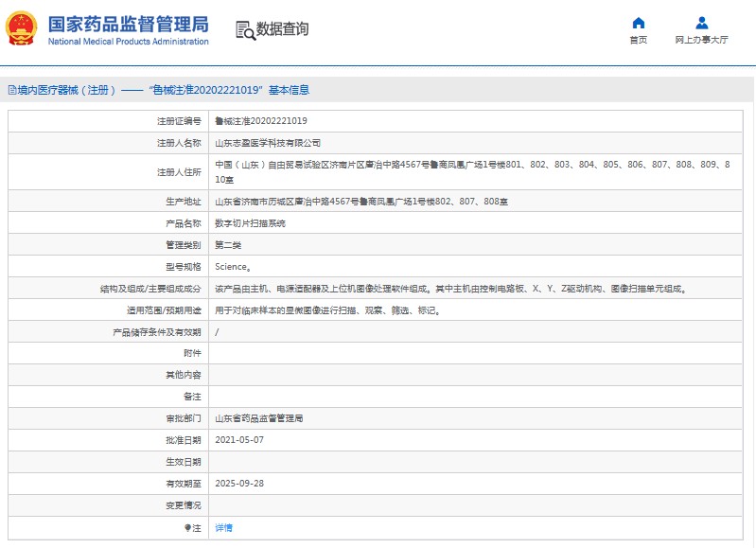Click the 注册人住所 address value

tap(472, 172)
